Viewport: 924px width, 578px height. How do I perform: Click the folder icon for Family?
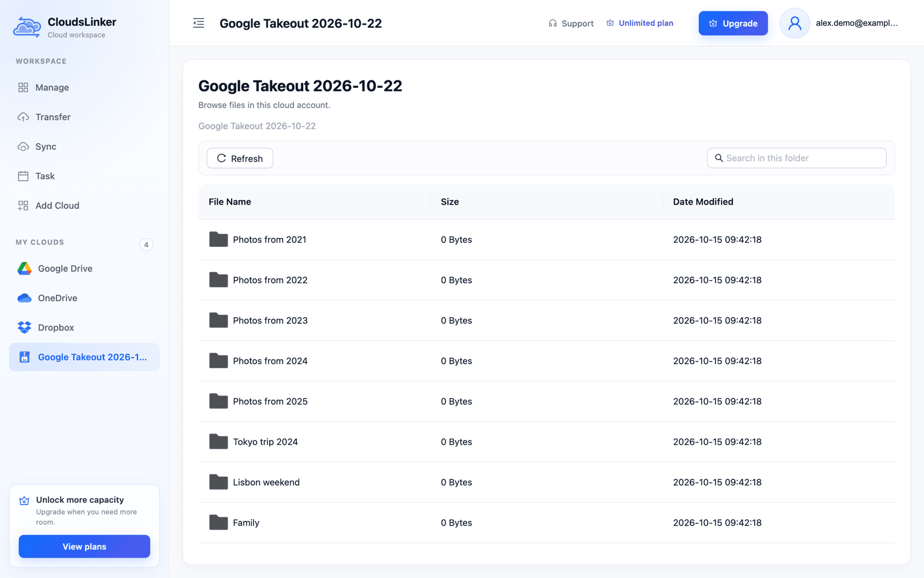coord(218,523)
